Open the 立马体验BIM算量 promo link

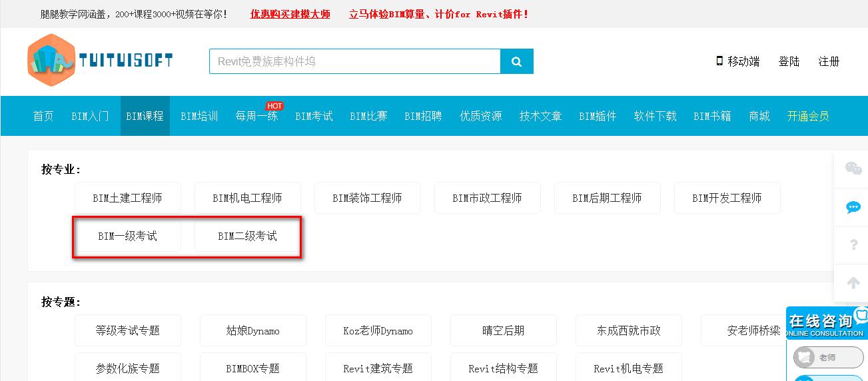(x=438, y=14)
